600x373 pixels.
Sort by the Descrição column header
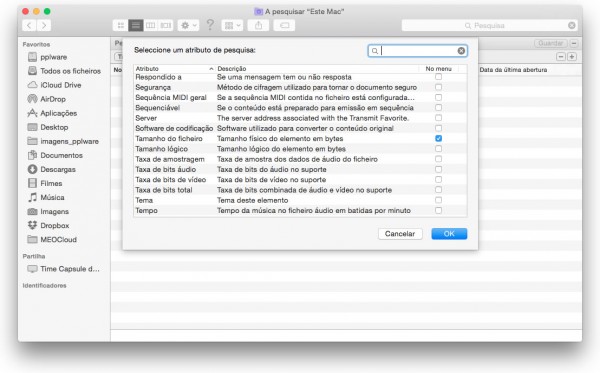coord(317,69)
